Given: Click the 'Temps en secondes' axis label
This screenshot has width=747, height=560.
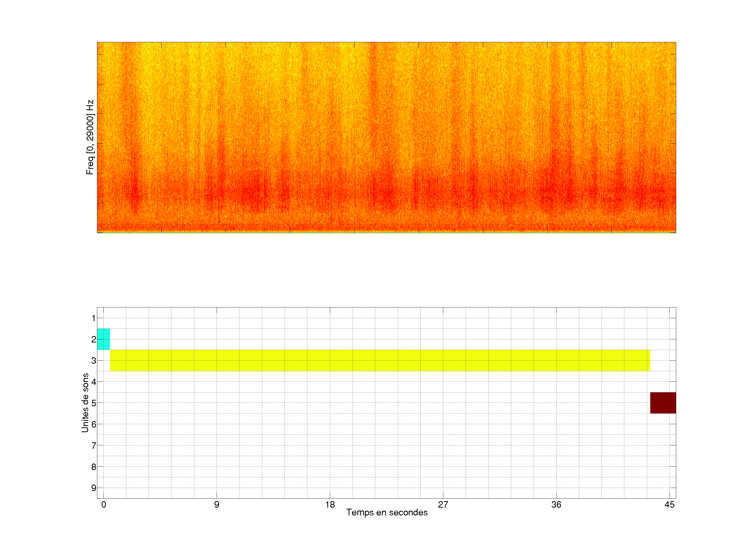Looking at the screenshot, I should (387, 512).
